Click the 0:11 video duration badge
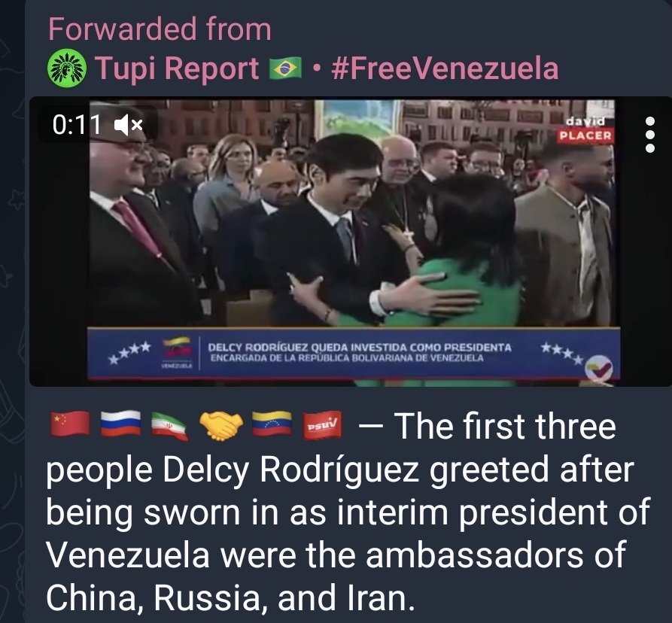 pyautogui.click(x=77, y=125)
